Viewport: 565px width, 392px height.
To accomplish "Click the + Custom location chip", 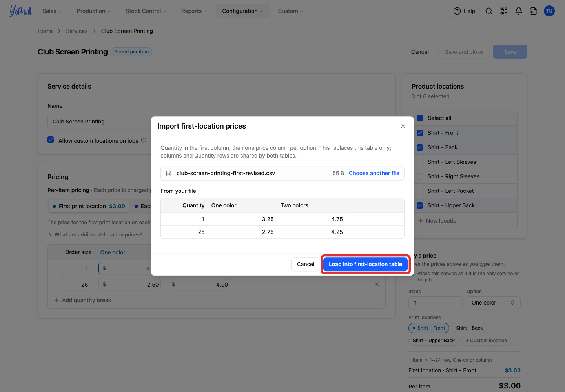I will [486, 341].
